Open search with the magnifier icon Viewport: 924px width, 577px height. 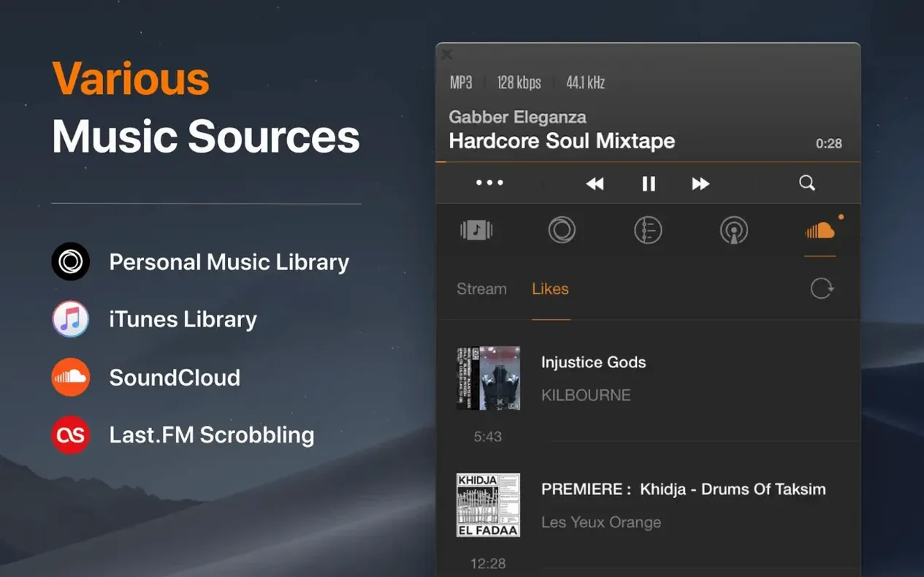coord(807,183)
